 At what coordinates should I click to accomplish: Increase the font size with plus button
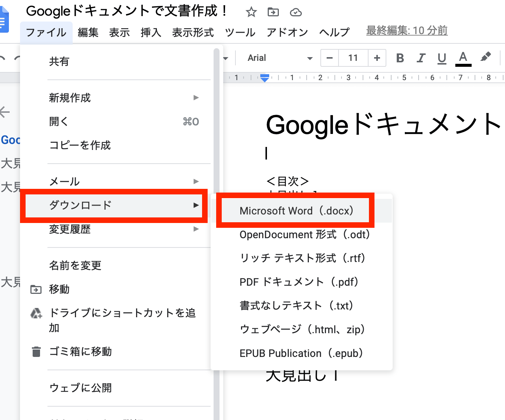377,58
